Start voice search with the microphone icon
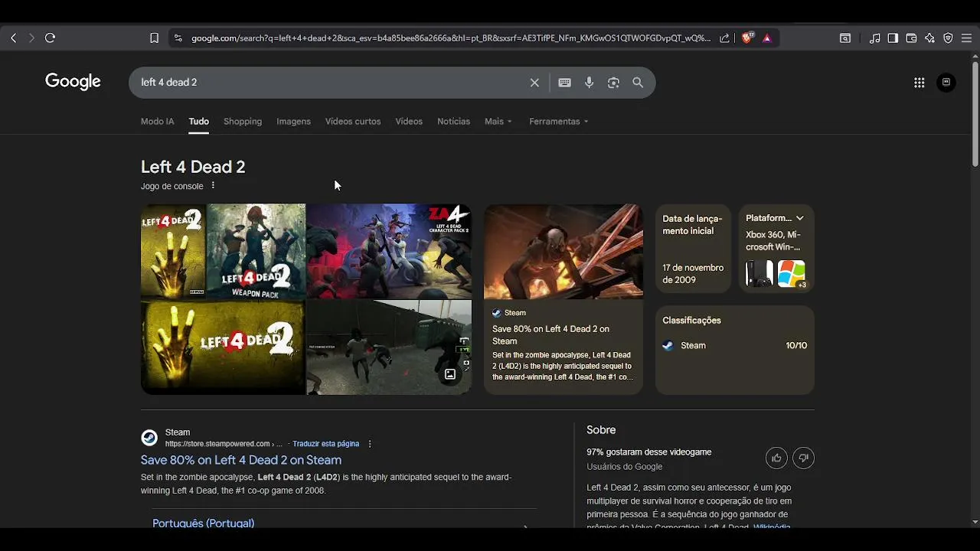This screenshot has width=980, height=551. (x=589, y=83)
